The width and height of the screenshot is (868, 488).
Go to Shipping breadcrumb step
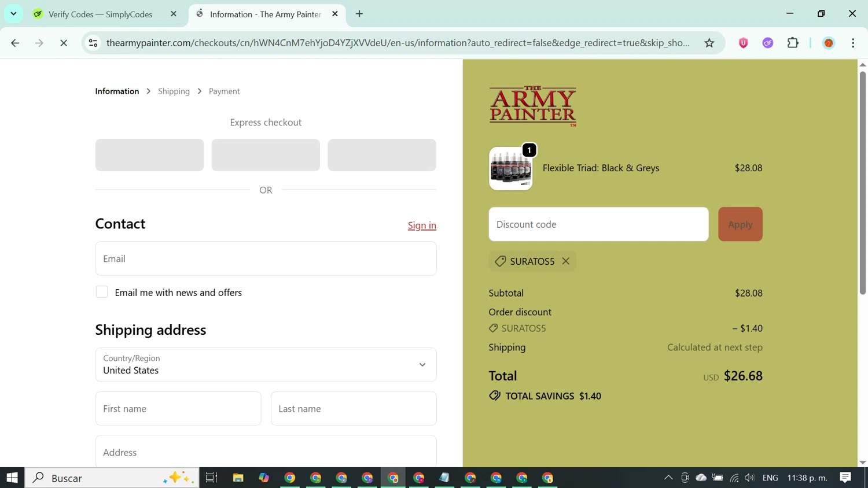[x=174, y=91]
